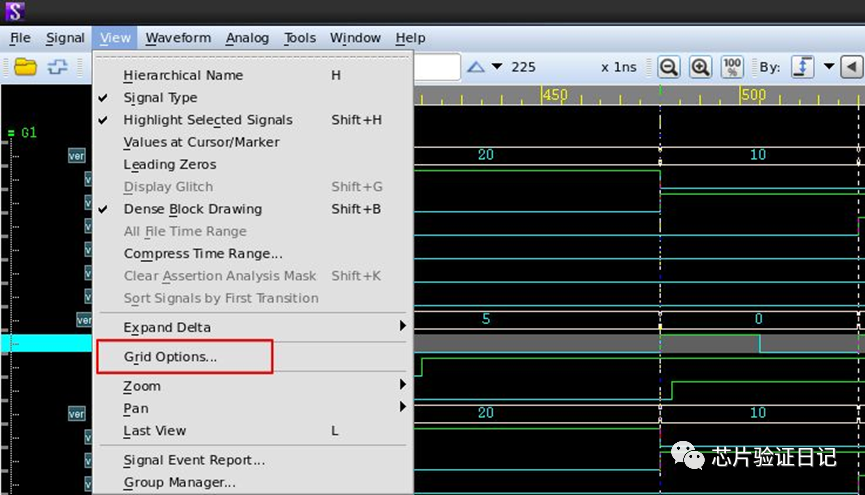Click the previous transition arrow icon
The height and width of the screenshot is (495, 865).
[851, 67]
